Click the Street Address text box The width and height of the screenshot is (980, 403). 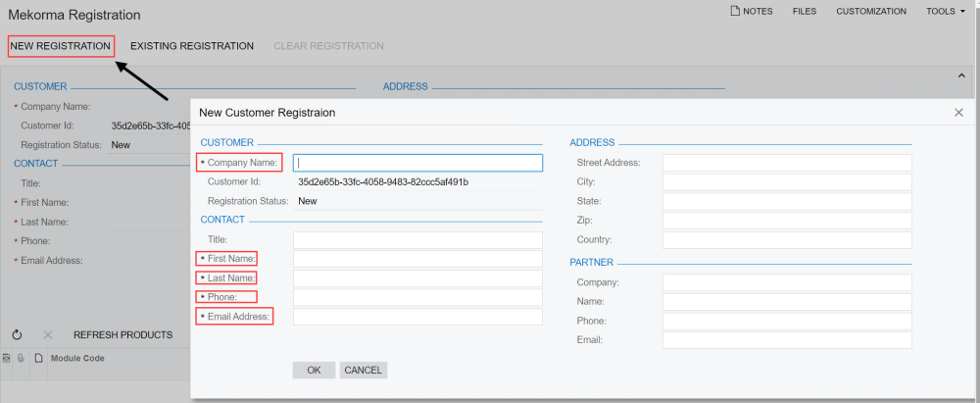coord(787,163)
